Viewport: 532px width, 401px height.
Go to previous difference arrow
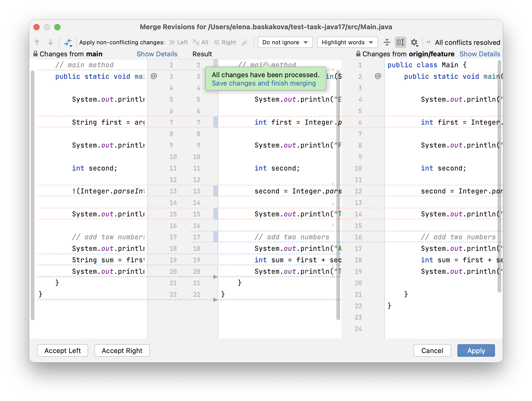37,42
